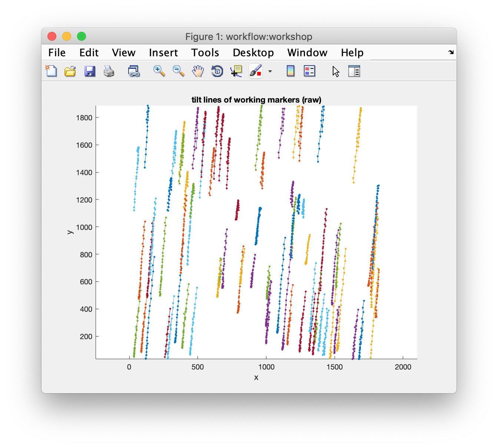Click the x-axis tick label 2000
The width and height of the screenshot is (498, 448).
403,367
